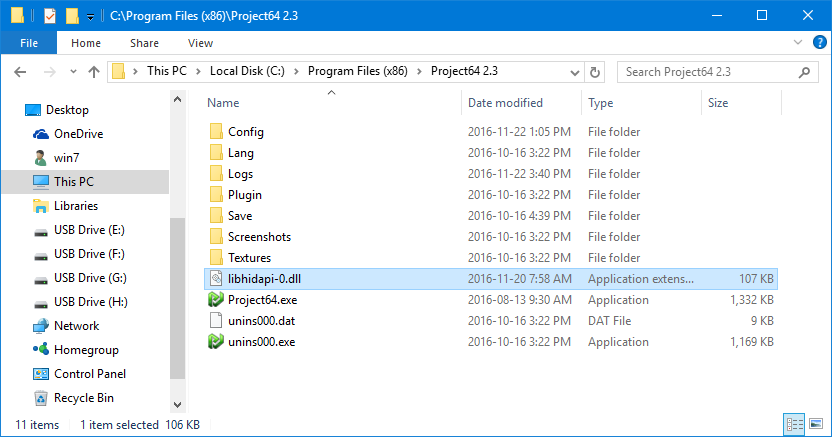Image resolution: width=832 pixels, height=437 pixels.
Task: Expand the ribbon with the chevron
Action: (798, 42)
